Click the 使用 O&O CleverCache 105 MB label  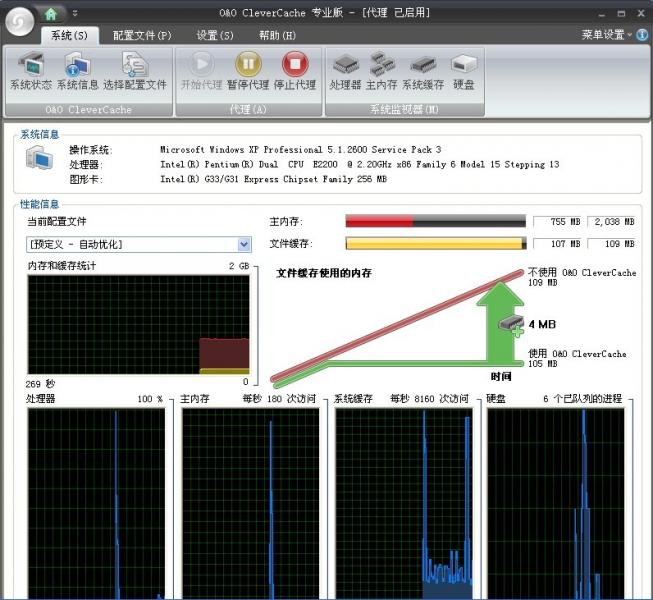click(577, 359)
